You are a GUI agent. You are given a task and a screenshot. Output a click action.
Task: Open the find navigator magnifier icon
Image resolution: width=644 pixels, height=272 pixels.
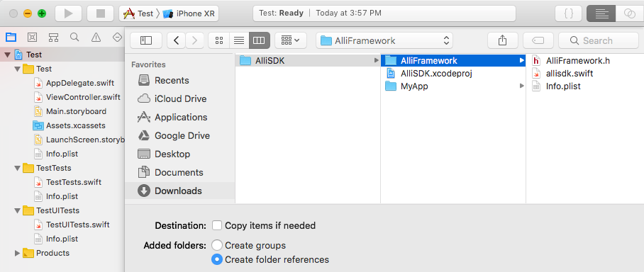(74, 38)
